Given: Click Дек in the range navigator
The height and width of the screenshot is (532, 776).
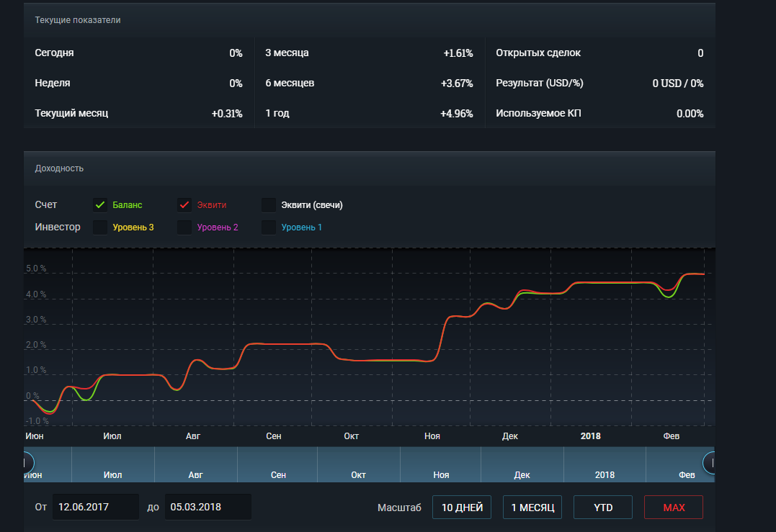Looking at the screenshot, I should click(522, 474).
